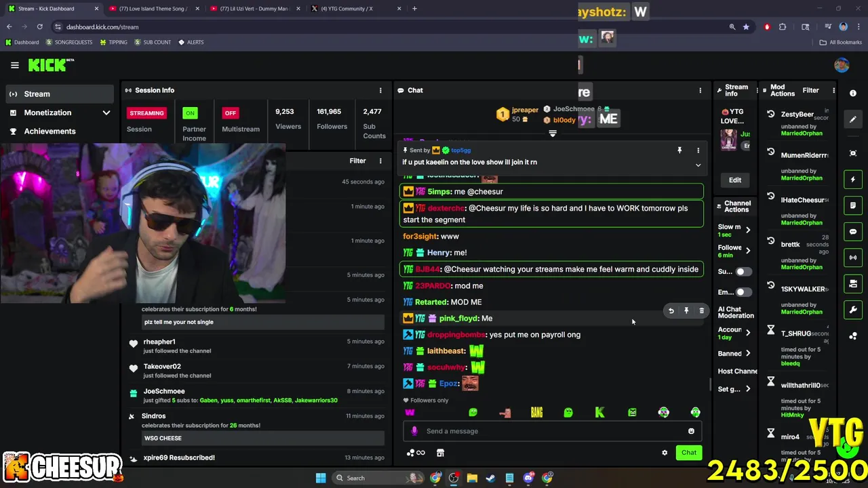Open Host Channel action
Image resolution: width=868 pixels, height=488 pixels.
pos(738,371)
